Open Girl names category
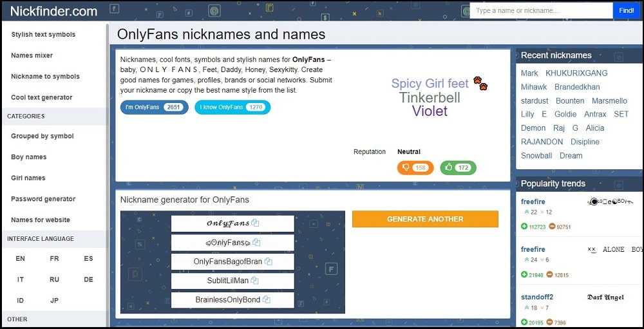 (28, 178)
